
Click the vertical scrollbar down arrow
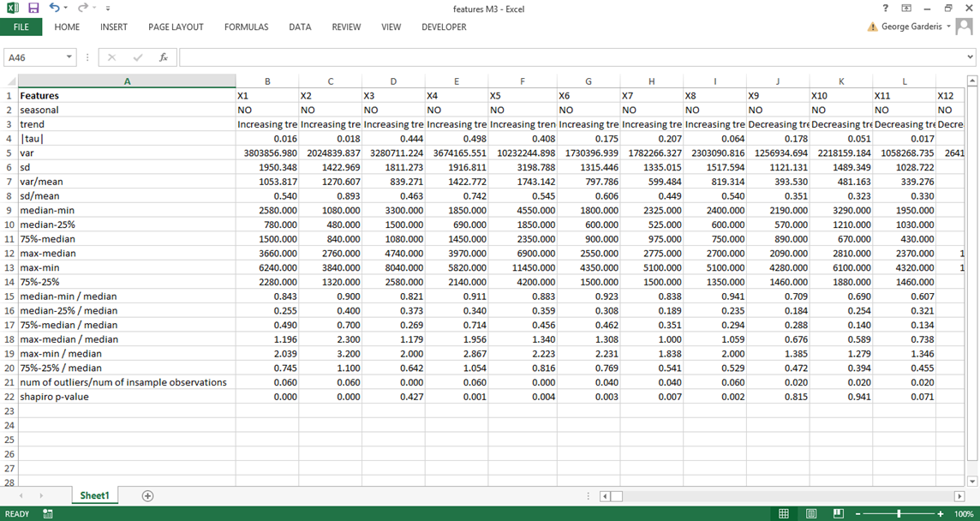[972, 481]
